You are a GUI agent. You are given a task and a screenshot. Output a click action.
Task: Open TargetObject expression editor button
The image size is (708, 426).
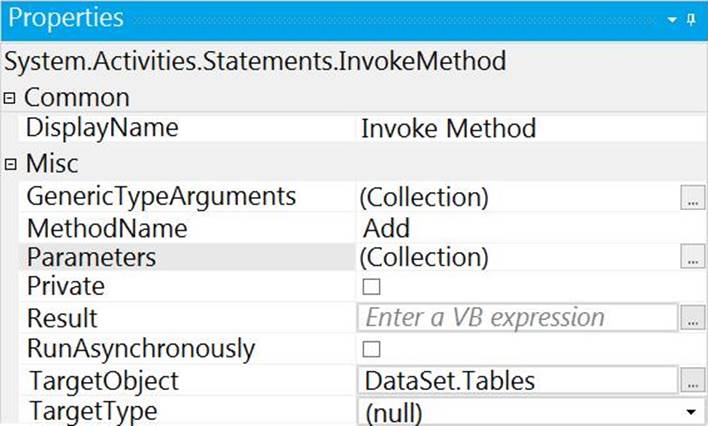[x=691, y=381]
